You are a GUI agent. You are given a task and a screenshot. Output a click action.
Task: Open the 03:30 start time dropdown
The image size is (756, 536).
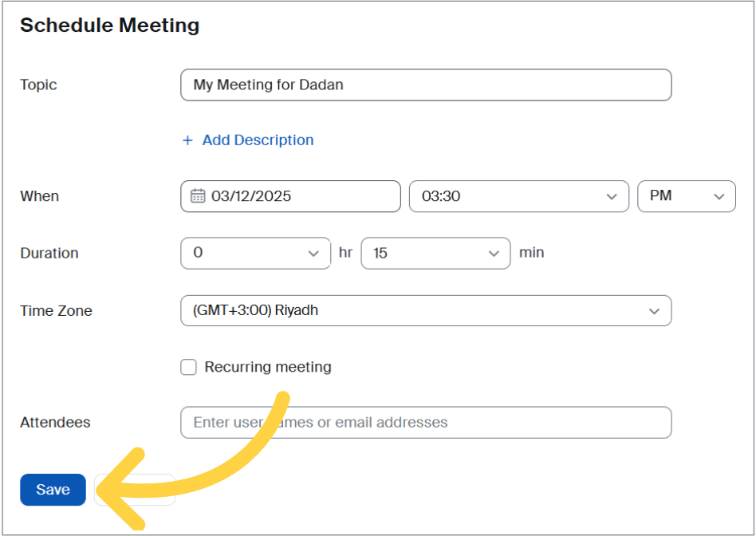click(x=518, y=196)
